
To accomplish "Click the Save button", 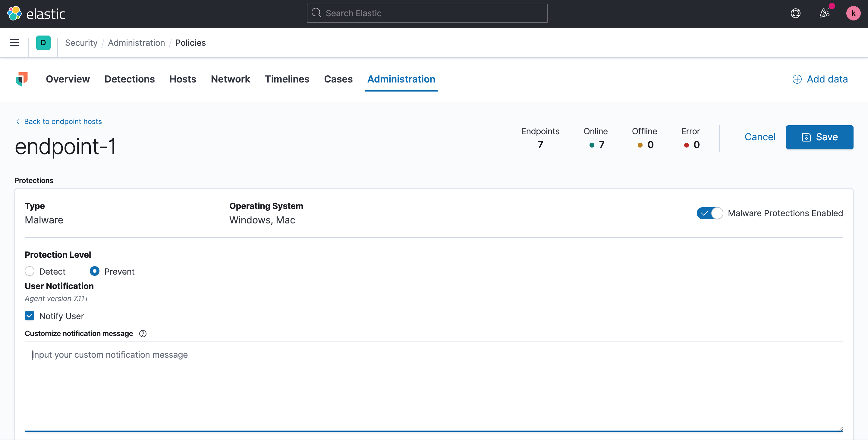I will click(x=819, y=137).
